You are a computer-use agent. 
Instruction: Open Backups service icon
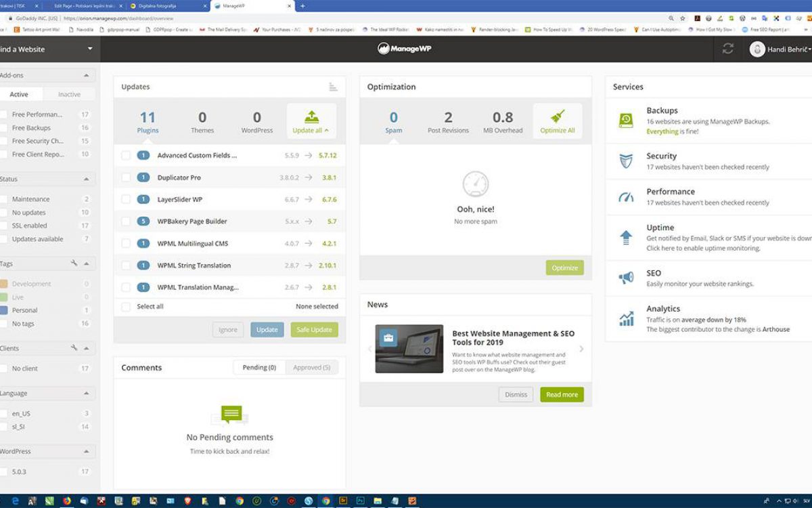pos(626,121)
